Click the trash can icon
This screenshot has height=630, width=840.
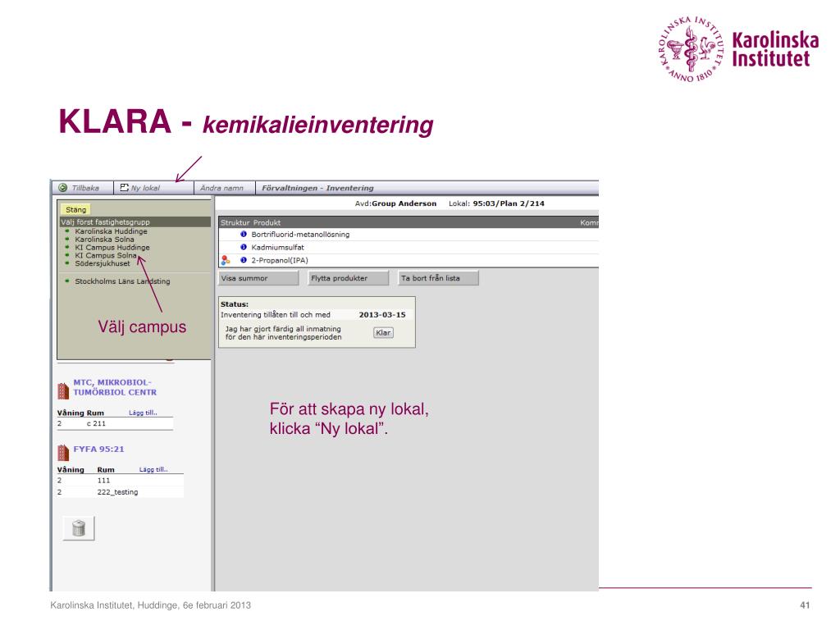[x=79, y=528]
